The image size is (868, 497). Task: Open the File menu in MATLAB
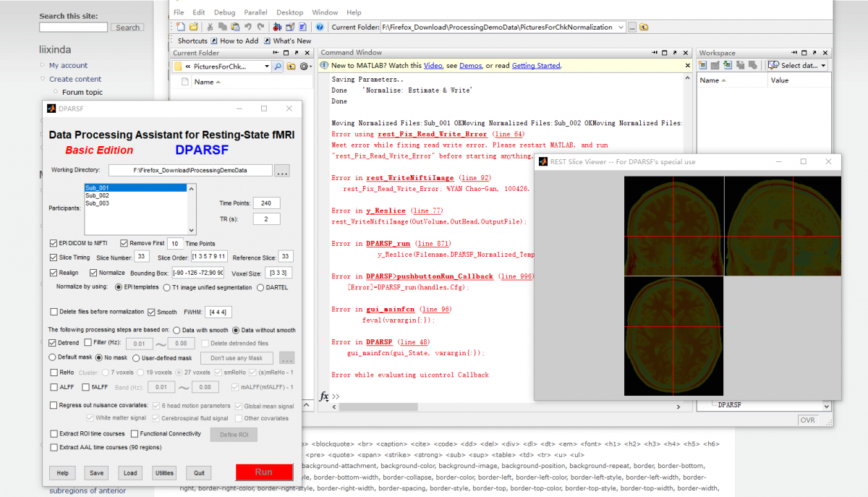179,12
